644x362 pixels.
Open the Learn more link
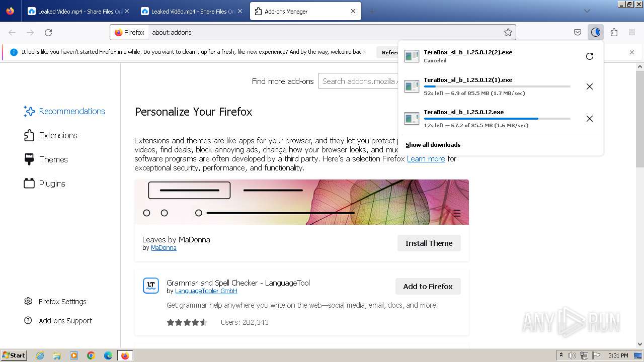[x=426, y=159]
